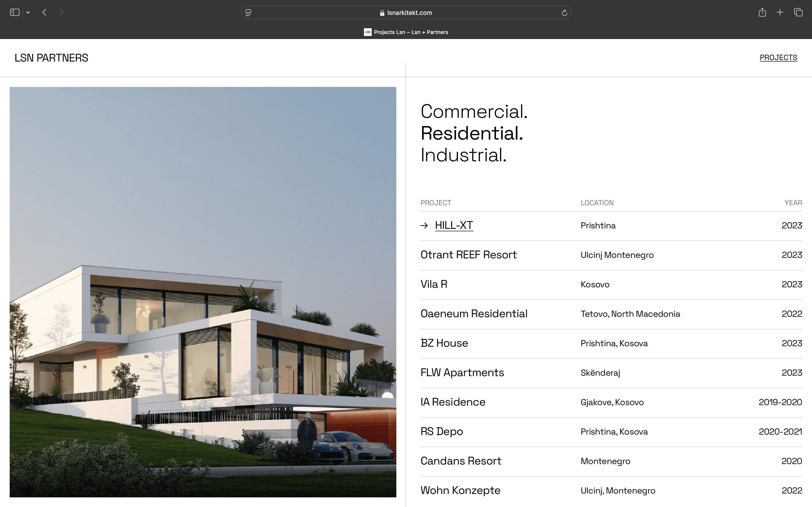Viewport: 812px width, 507px height.
Task: Open a new tab with plus icon
Action: pos(780,12)
